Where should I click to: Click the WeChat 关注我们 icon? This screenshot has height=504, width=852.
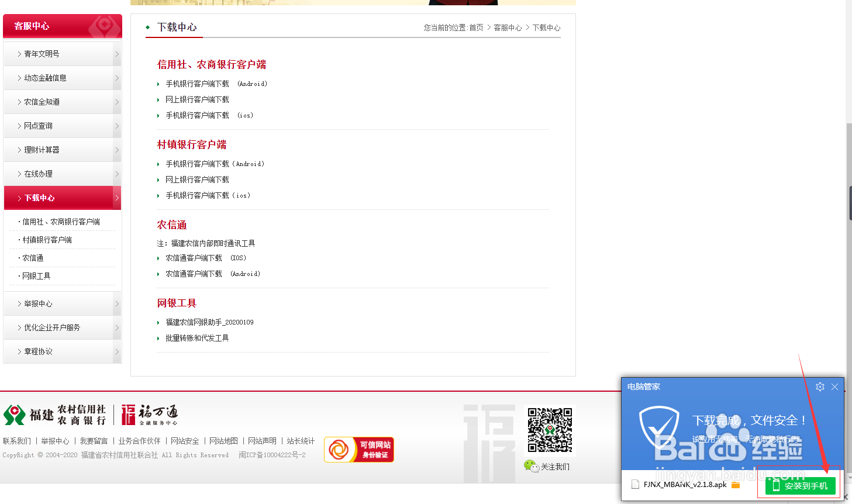coord(532,466)
